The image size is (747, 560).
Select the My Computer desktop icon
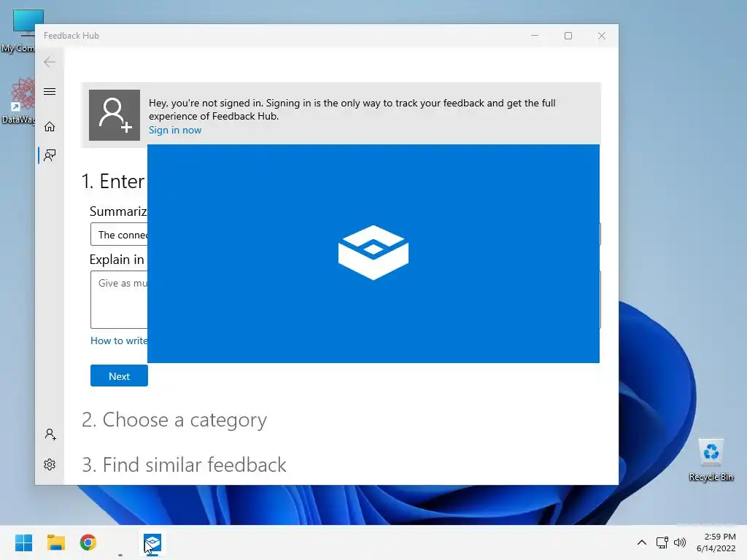[18, 31]
